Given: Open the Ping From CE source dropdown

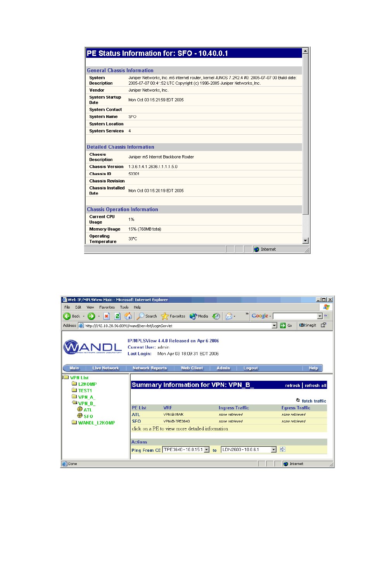Looking at the screenshot, I should (x=207, y=450).
